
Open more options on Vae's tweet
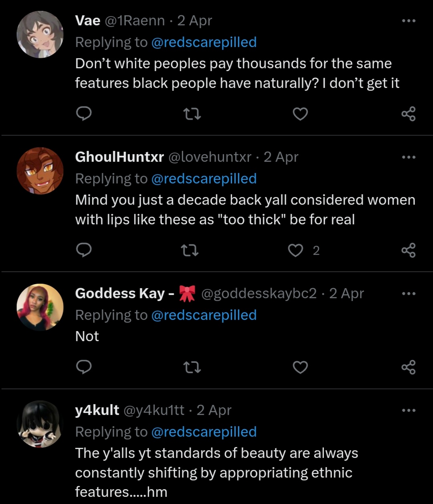[409, 20]
